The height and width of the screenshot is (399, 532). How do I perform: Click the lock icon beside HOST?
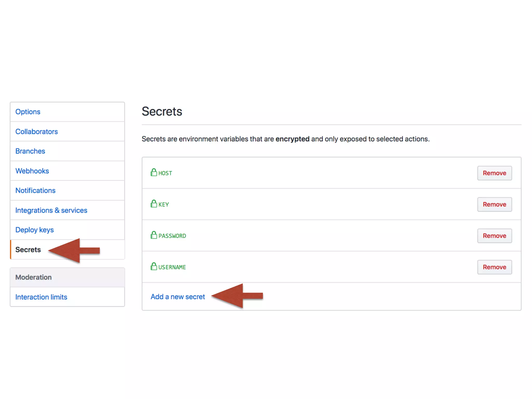click(154, 172)
